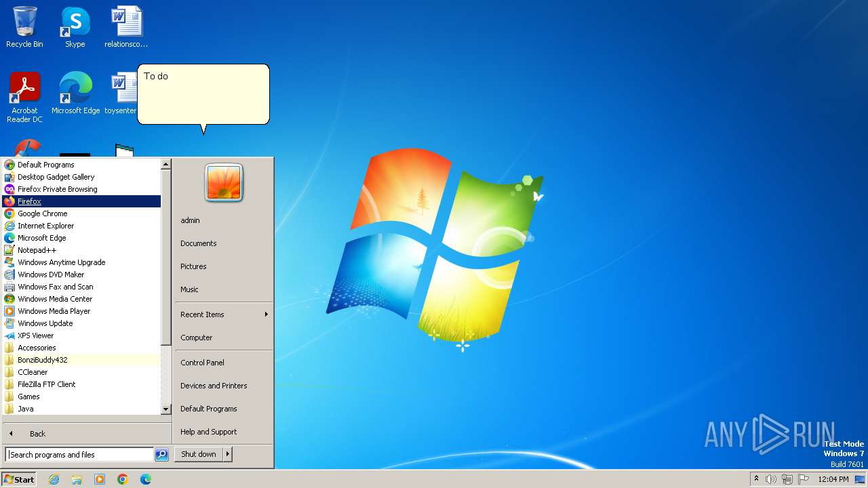Click program list scrollbar up arrow
The image size is (868, 488).
[x=165, y=164]
